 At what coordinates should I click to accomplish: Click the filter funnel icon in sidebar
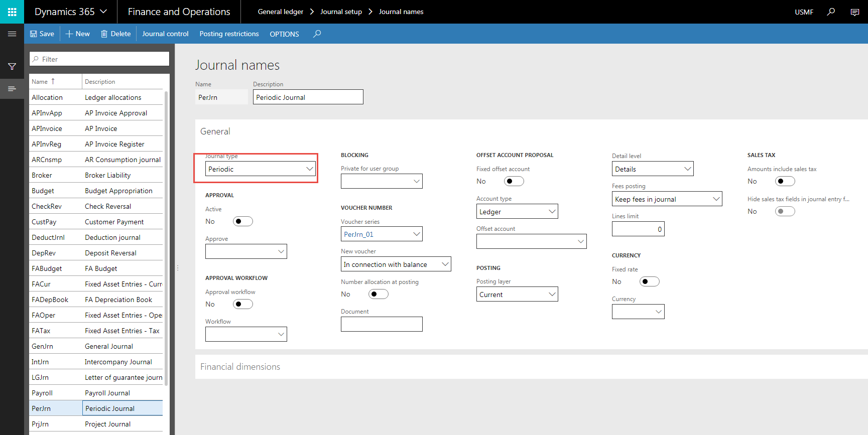pyautogui.click(x=12, y=66)
